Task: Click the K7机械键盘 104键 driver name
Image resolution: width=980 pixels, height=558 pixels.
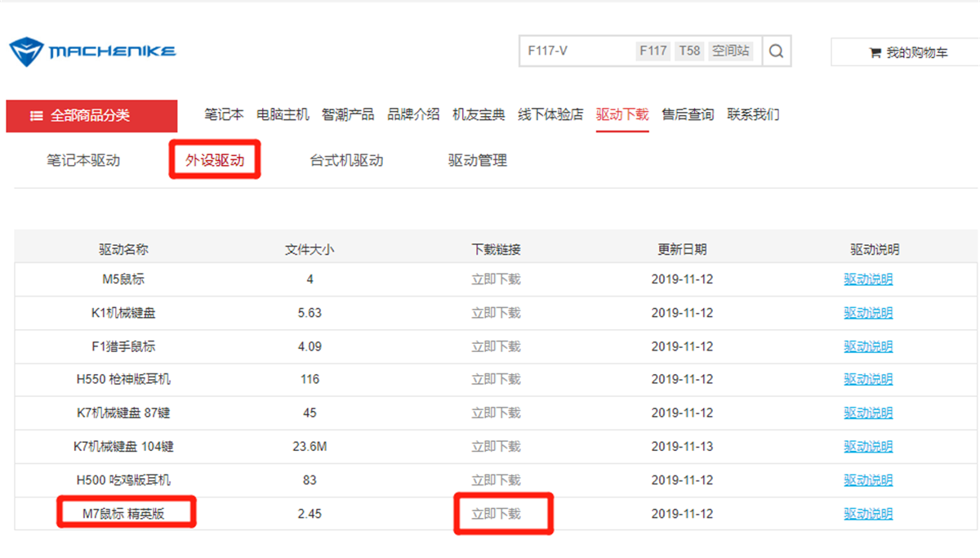Action: pyautogui.click(x=123, y=447)
